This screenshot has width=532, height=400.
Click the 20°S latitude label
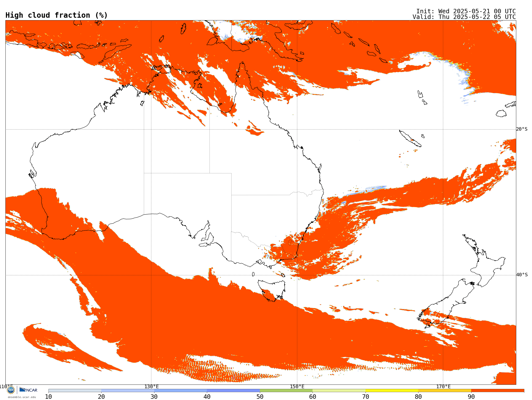tap(522, 129)
